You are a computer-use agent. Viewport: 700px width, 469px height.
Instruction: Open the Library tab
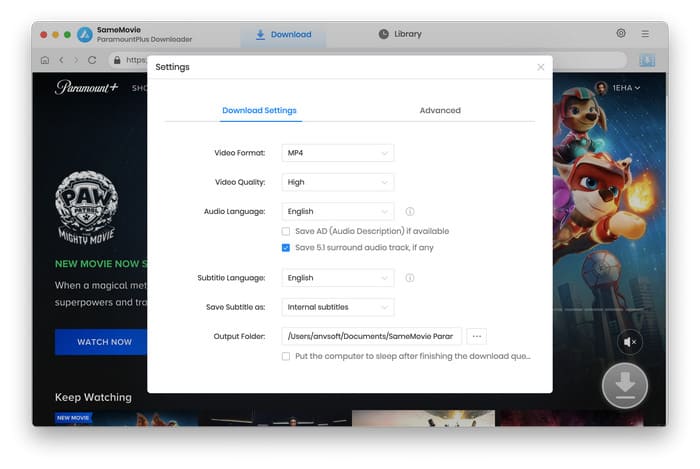coord(400,34)
